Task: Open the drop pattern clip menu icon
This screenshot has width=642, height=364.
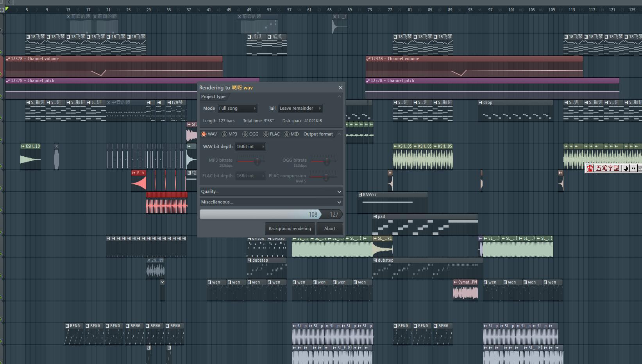Action: 481,102
